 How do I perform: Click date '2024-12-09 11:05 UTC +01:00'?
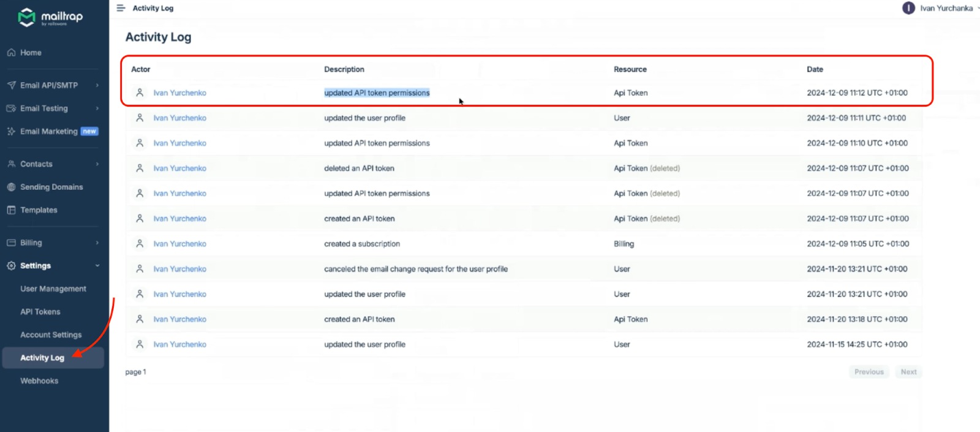[x=858, y=244]
